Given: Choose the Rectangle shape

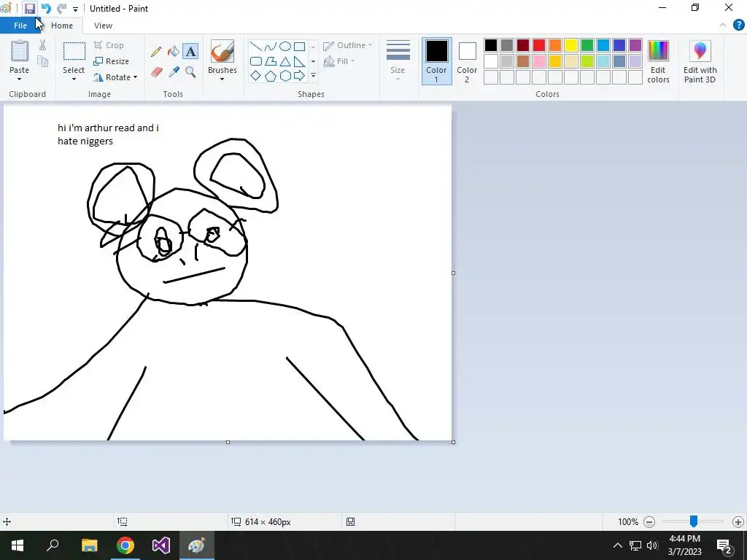Looking at the screenshot, I should click(300, 46).
